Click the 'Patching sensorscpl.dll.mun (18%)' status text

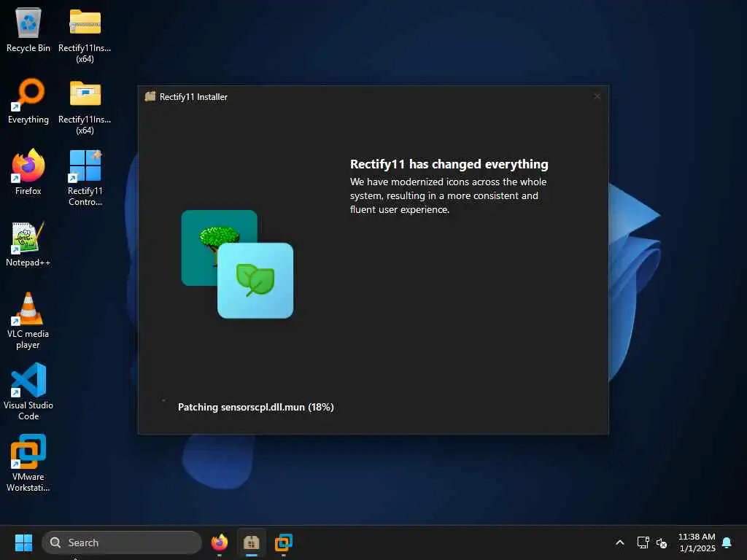click(x=256, y=407)
